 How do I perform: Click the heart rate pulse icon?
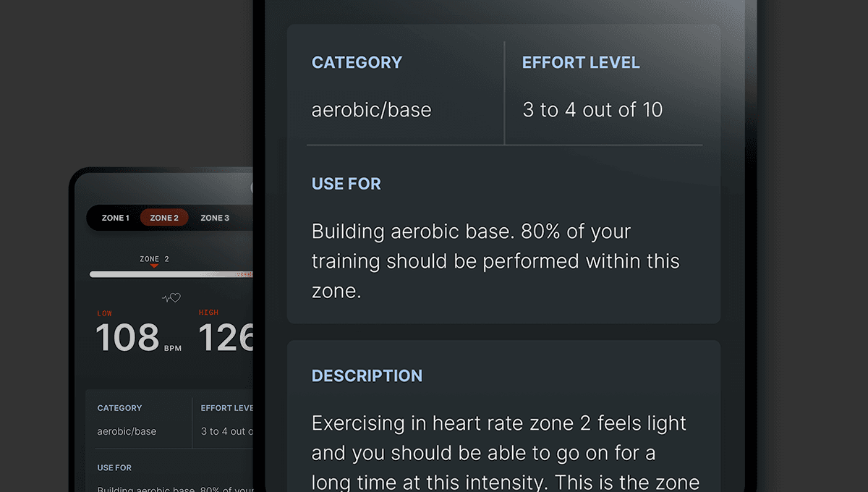(x=171, y=297)
